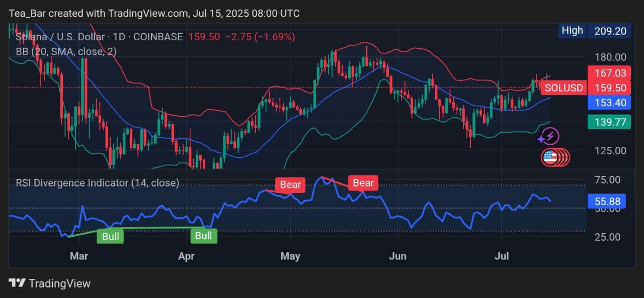This screenshot has height=298, width=644.
Task: Click the Solana / U.S. Dollar symbol title
Action: pyautogui.click(x=99, y=37)
